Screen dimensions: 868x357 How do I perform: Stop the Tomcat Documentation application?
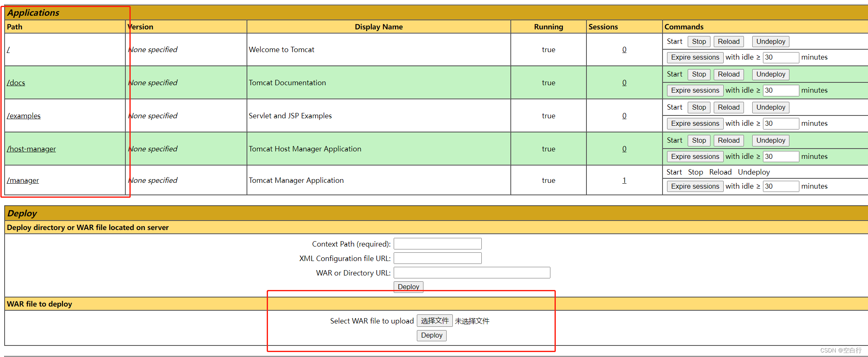click(x=699, y=74)
